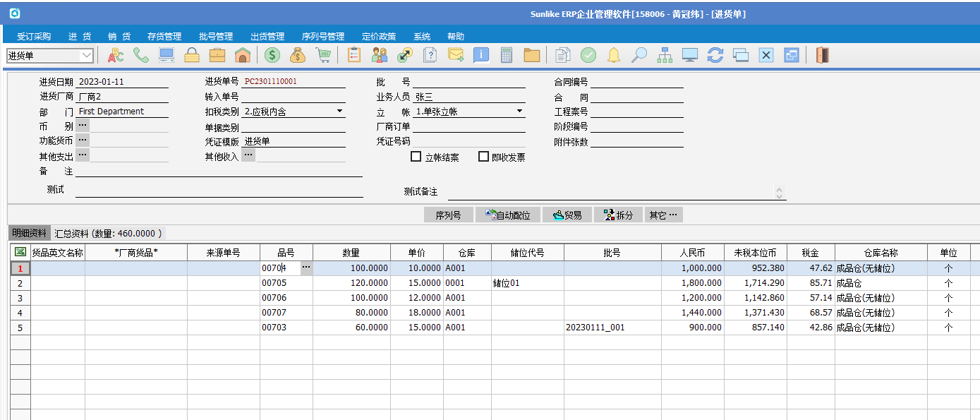Click the ellipsis button next to 其他收入

[248, 155]
